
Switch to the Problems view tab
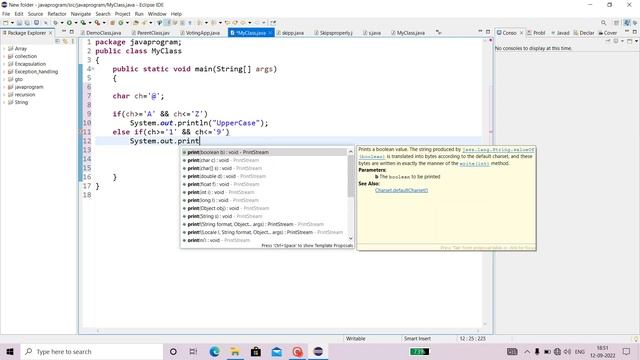tap(536, 33)
